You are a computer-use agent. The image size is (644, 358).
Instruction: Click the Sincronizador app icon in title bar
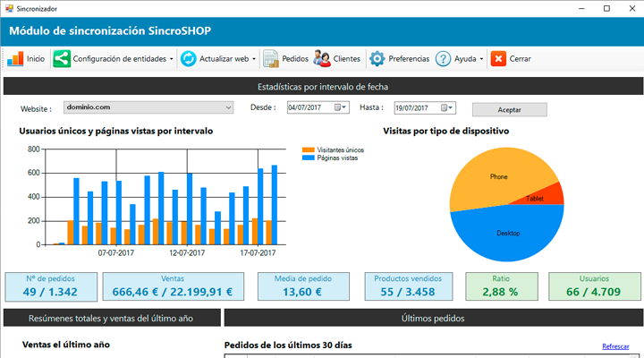pyautogui.click(x=9, y=8)
